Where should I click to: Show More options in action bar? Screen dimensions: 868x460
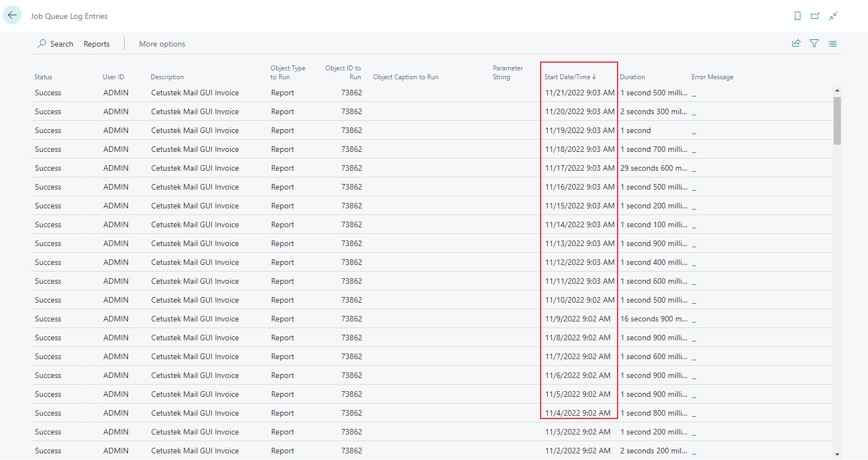[162, 44]
